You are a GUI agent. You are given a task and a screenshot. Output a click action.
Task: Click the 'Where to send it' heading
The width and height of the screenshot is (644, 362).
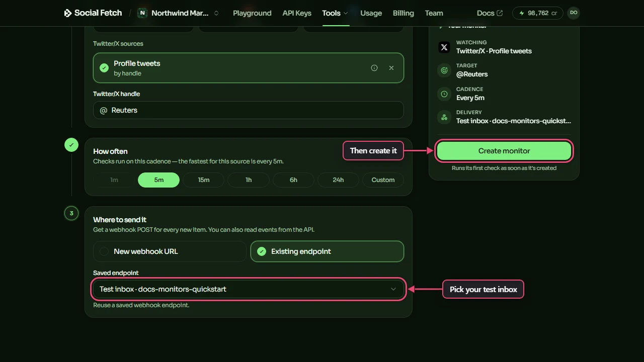tap(120, 220)
